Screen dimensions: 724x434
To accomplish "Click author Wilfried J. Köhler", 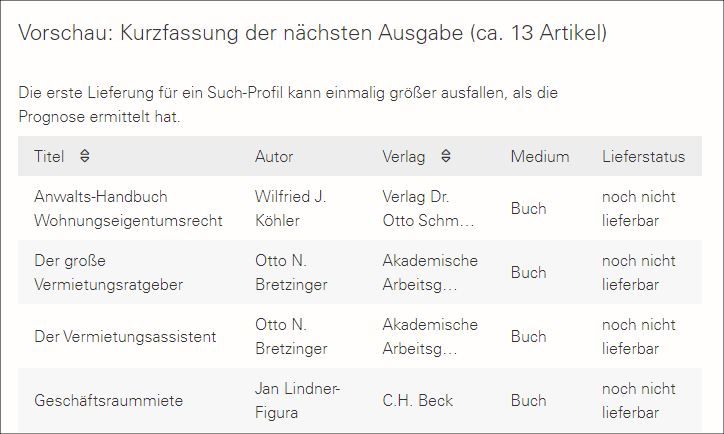I will tap(291, 208).
